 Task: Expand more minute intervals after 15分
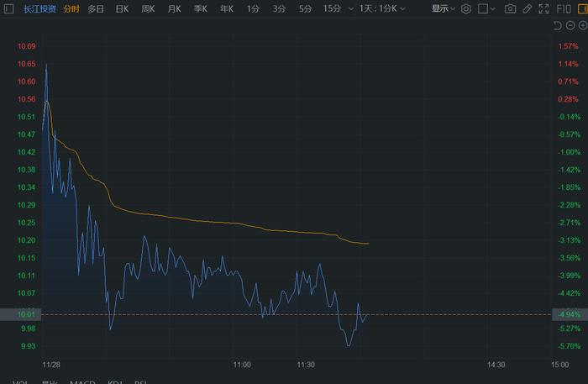coord(349,8)
